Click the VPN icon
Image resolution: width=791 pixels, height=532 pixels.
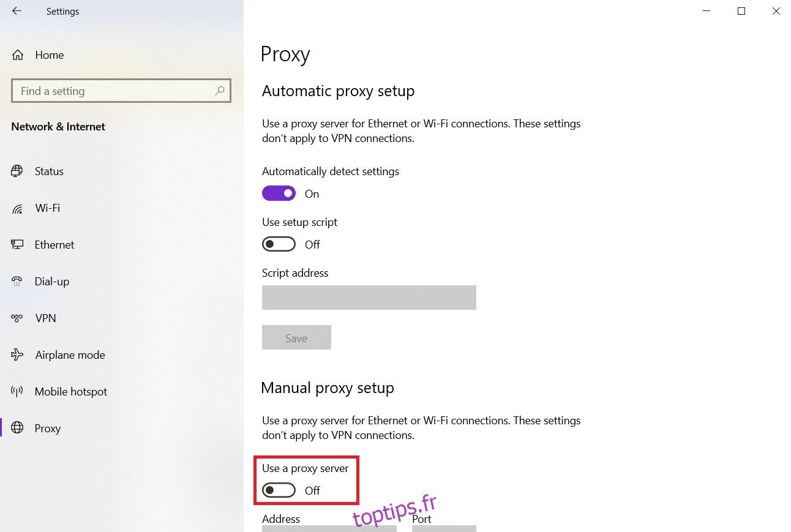pos(17,318)
